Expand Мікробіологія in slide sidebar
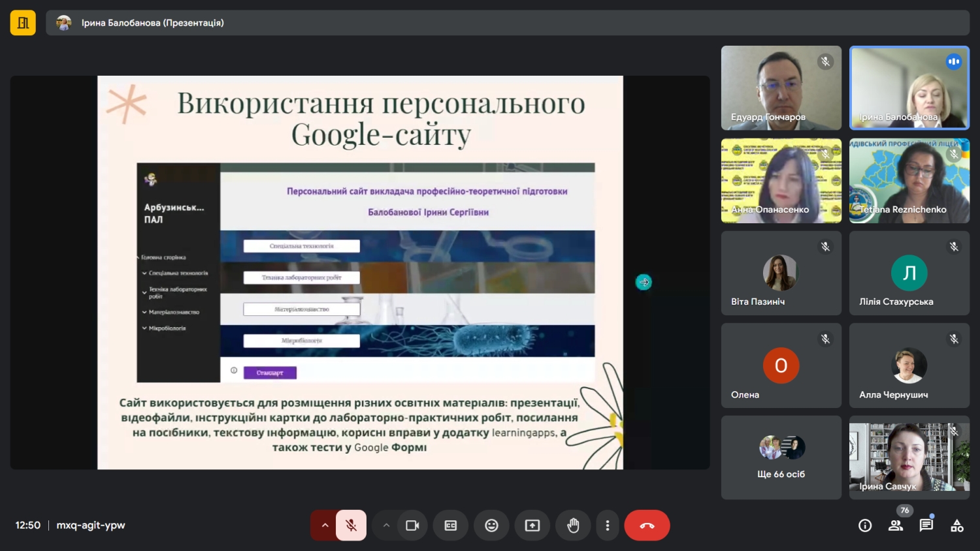 coord(144,328)
